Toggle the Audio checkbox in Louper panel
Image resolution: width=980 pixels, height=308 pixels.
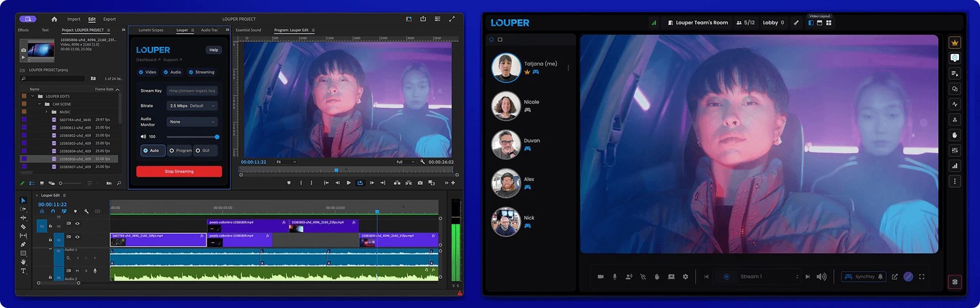[x=166, y=72]
